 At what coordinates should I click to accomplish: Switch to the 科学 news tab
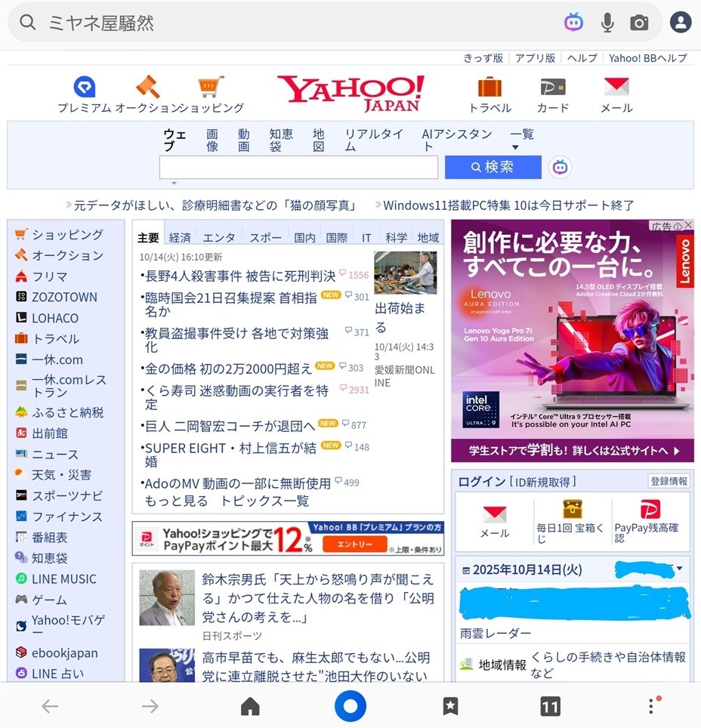(397, 238)
